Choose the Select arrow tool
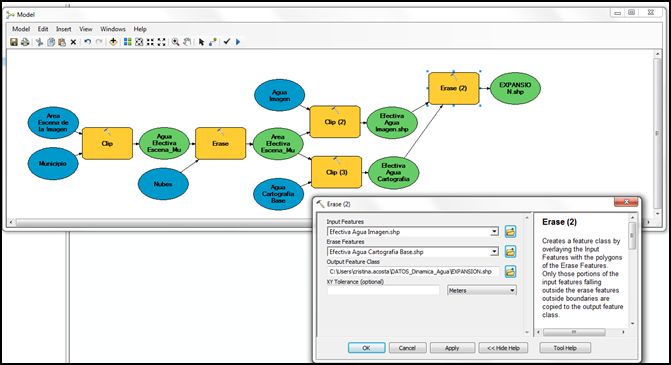This screenshot has height=365, width=671. [x=201, y=42]
